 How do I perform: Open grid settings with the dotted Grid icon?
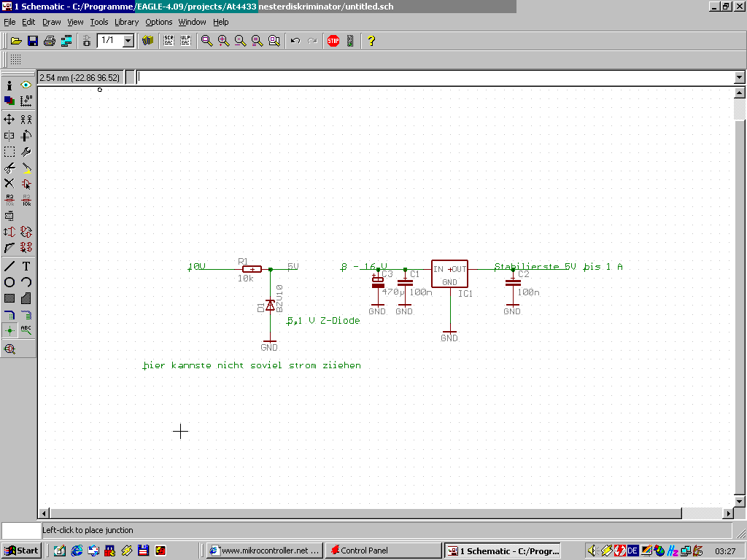(x=16, y=60)
